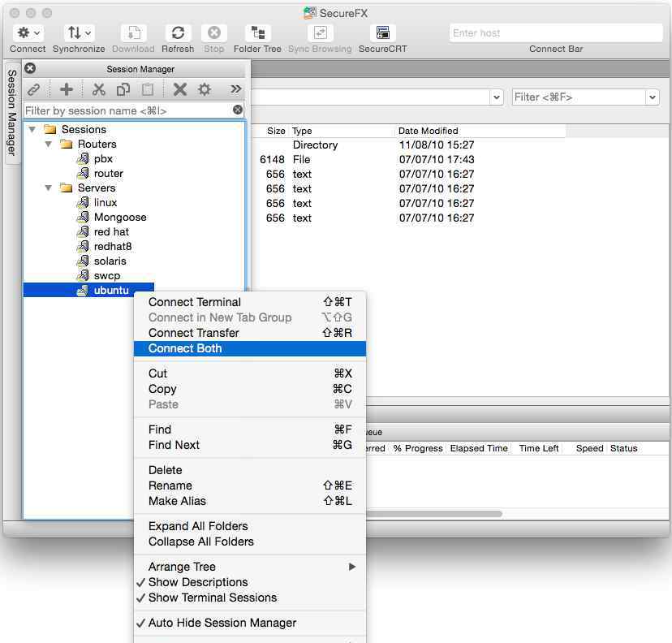This screenshot has height=643, width=672.
Task: Select the Directory row dated 11/08/10
Action: point(409,145)
